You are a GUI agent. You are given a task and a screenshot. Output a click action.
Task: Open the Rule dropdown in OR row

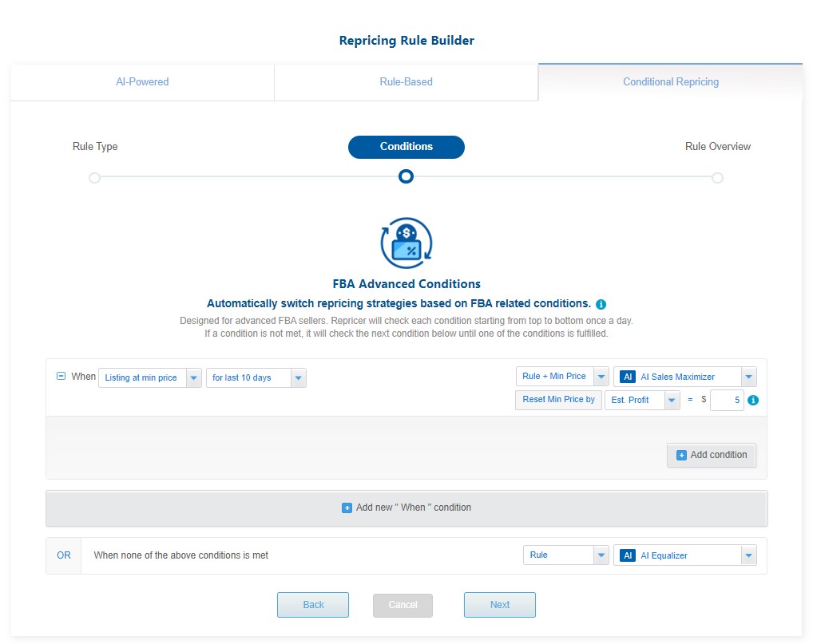coord(565,555)
